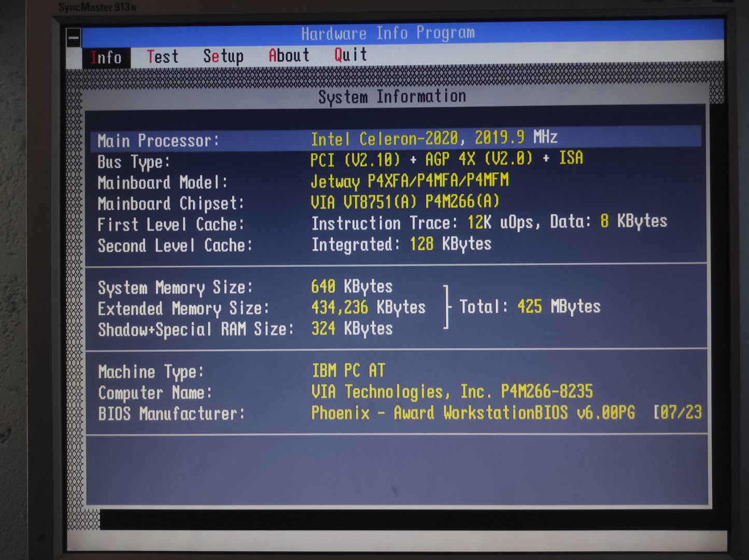Screen dimensions: 749x560
Task: Open the About menu
Action: click(x=289, y=55)
